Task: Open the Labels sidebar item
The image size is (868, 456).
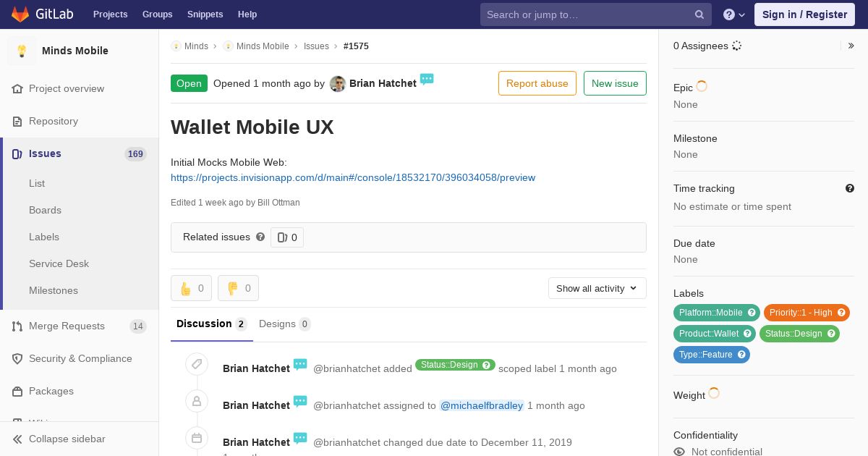Action: pyautogui.click(x=44, y=237)
